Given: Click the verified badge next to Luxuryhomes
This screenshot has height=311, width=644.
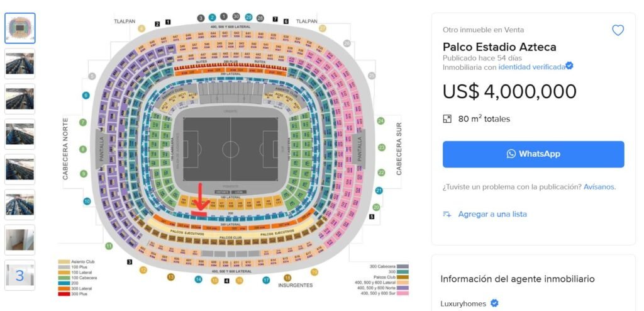Looking at the screenshot, I should click(x=494, y=303).
